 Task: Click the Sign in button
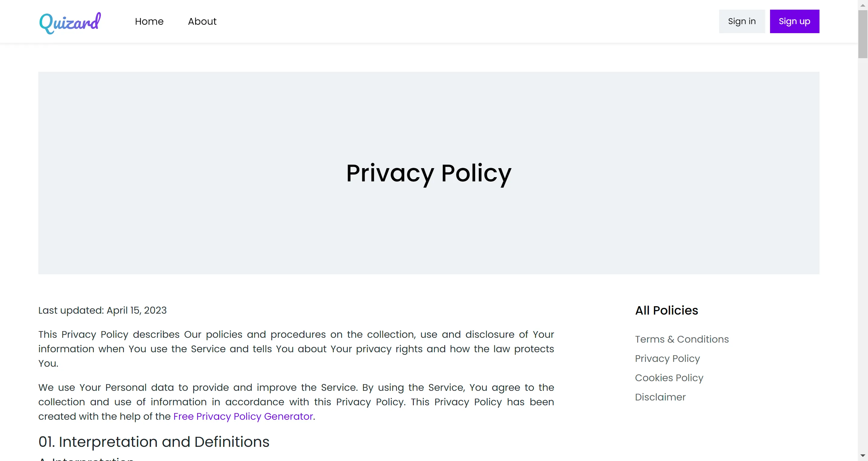(742, 21)
